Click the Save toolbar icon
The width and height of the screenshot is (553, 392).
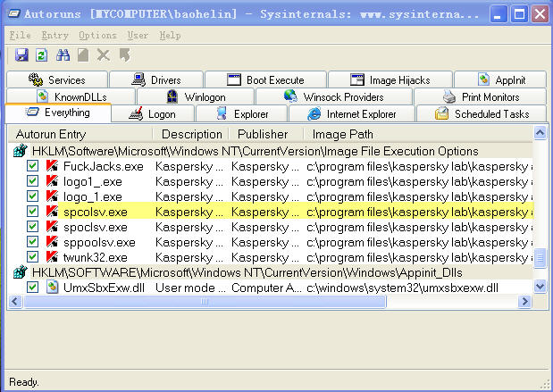click(21, 55)
